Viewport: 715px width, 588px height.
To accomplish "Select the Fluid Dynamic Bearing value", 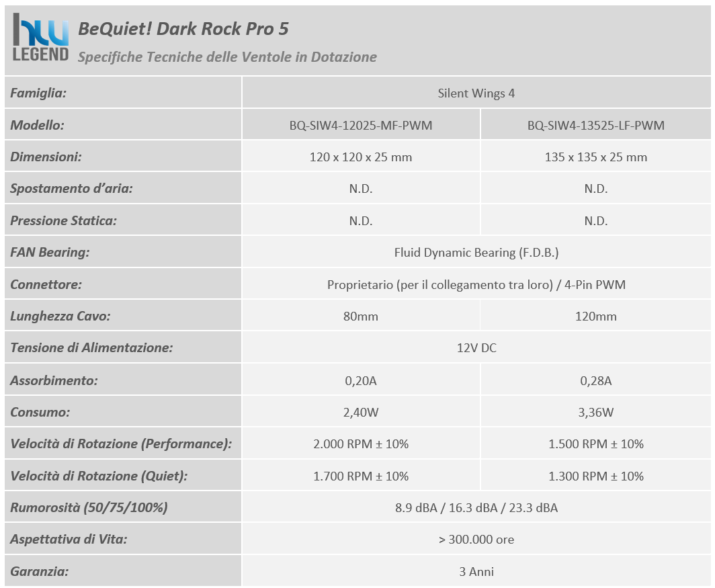I will pos(476,253).
